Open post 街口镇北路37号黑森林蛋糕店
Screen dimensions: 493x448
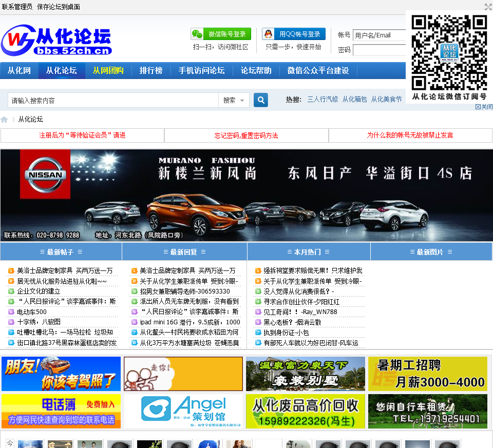pyautogui.click(x=67, y=343)
